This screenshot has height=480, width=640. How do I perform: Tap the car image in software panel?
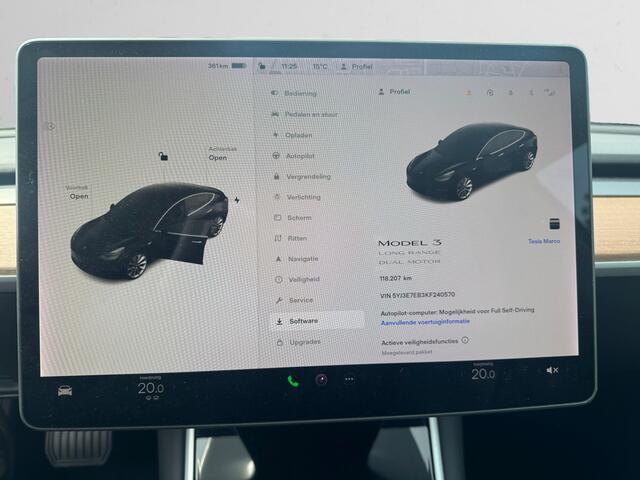(x=471, y=162)
